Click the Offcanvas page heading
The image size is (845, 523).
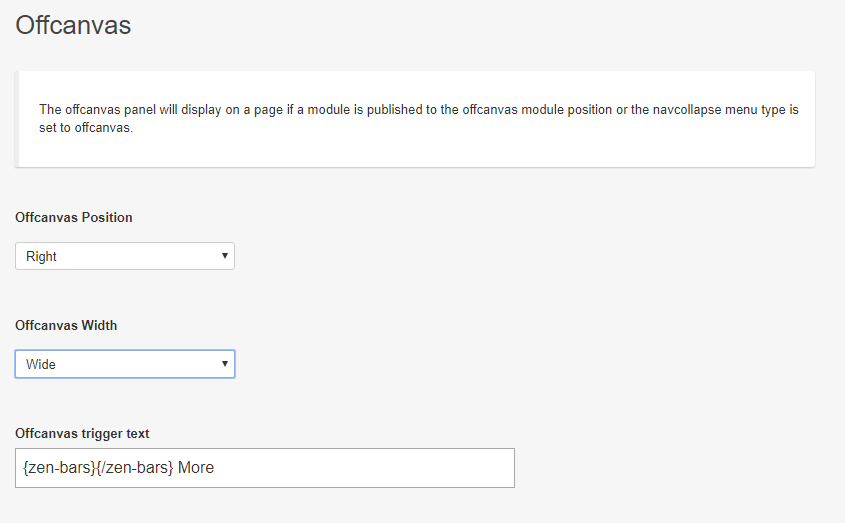pyautogui.click(x=73, y=25)
